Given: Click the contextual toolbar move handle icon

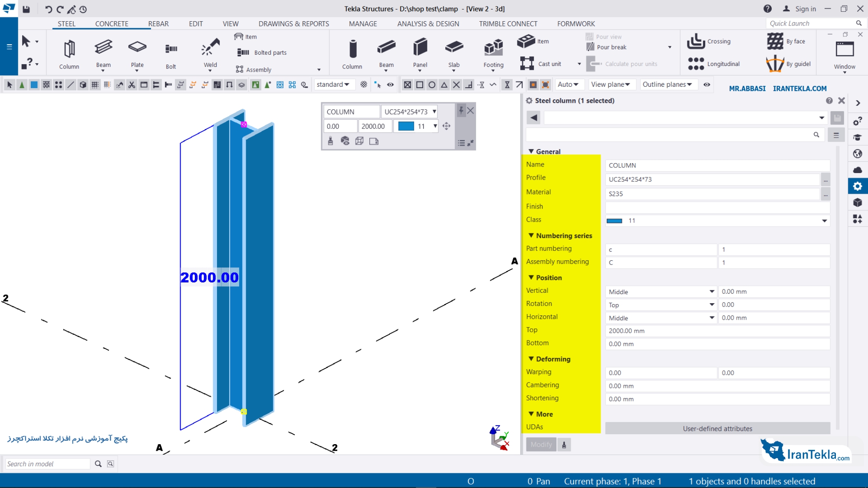Looking at the screenshot, I should 446,126.
